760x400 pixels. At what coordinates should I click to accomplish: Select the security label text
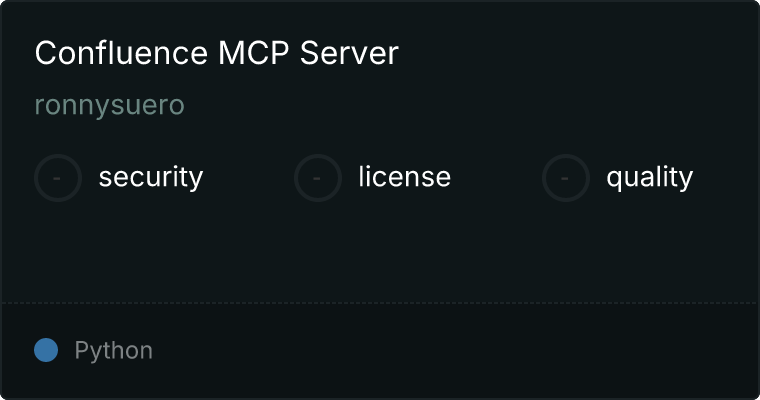pyautogui.click(x=151, y=177)
